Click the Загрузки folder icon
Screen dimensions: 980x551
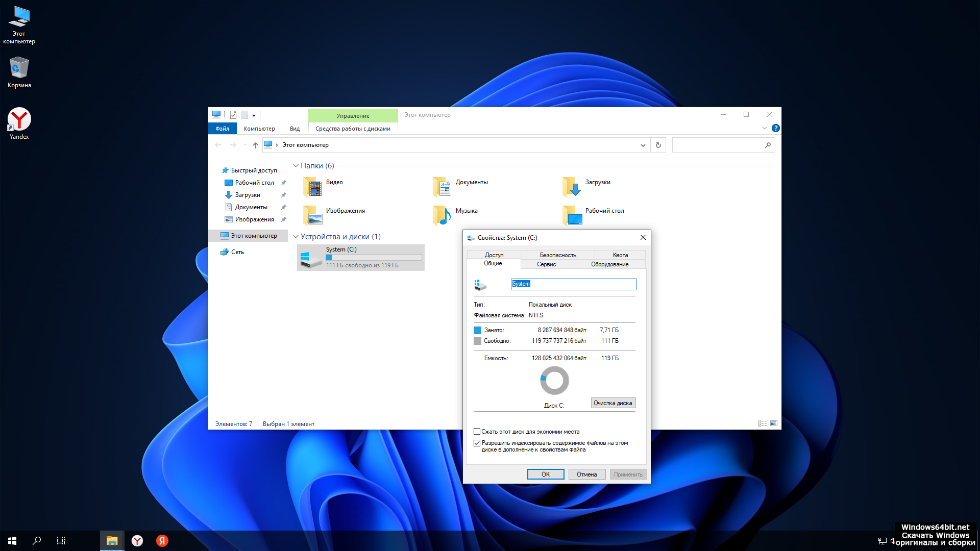click(572, 187)
